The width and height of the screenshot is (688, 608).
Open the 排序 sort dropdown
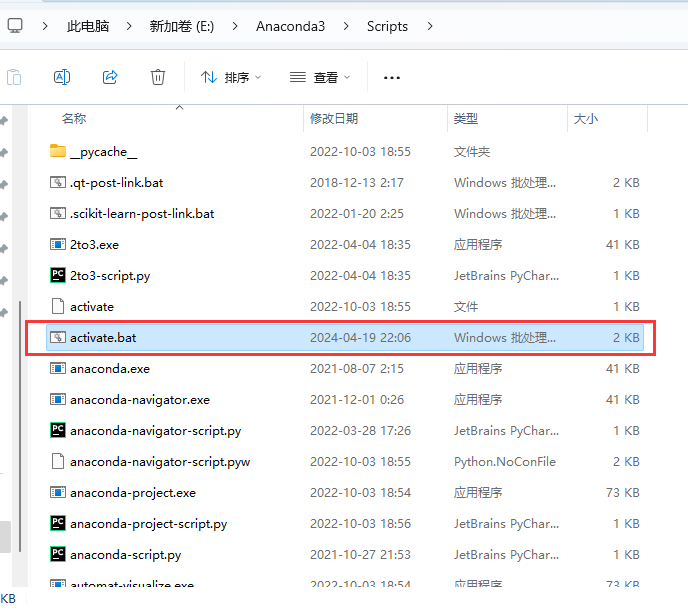231,78
